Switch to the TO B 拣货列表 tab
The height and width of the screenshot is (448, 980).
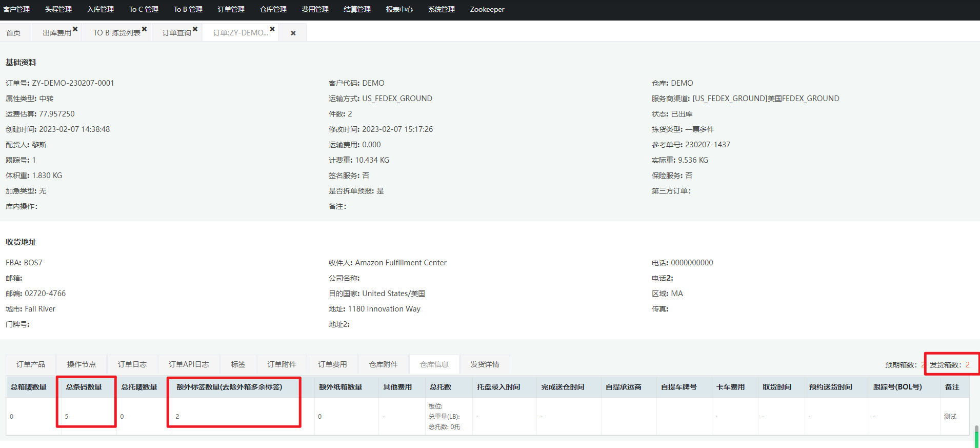[117, 33]
